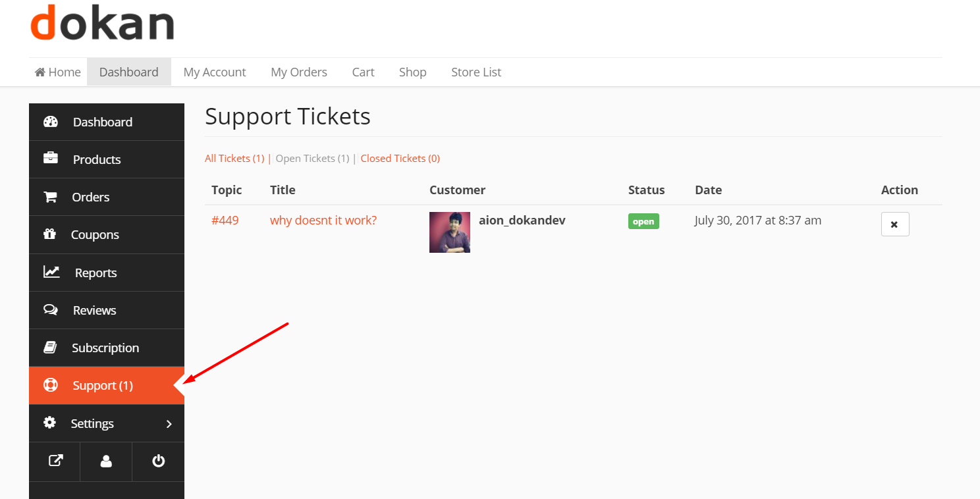Close ticket #449 with the X button
Image resolution: width=980 pixels, height=499 pixels.
[894, 224]
